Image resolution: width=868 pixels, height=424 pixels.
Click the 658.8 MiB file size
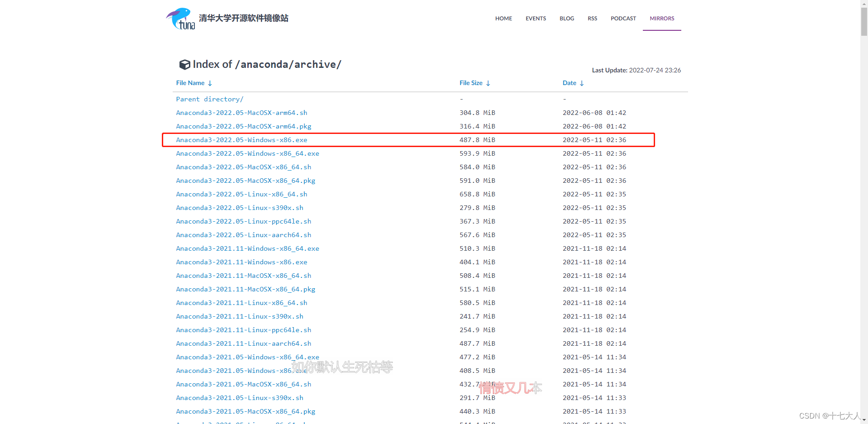coord(477,194)
